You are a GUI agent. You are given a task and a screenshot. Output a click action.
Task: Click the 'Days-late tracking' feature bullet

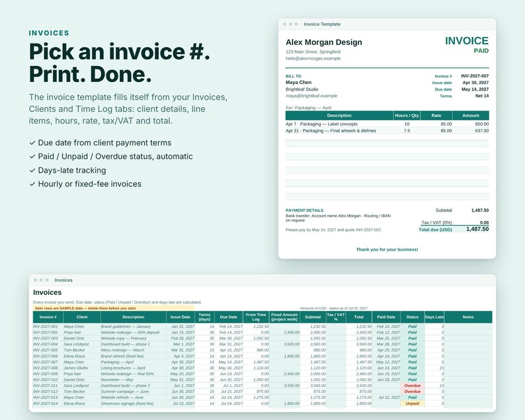[67, 171]
